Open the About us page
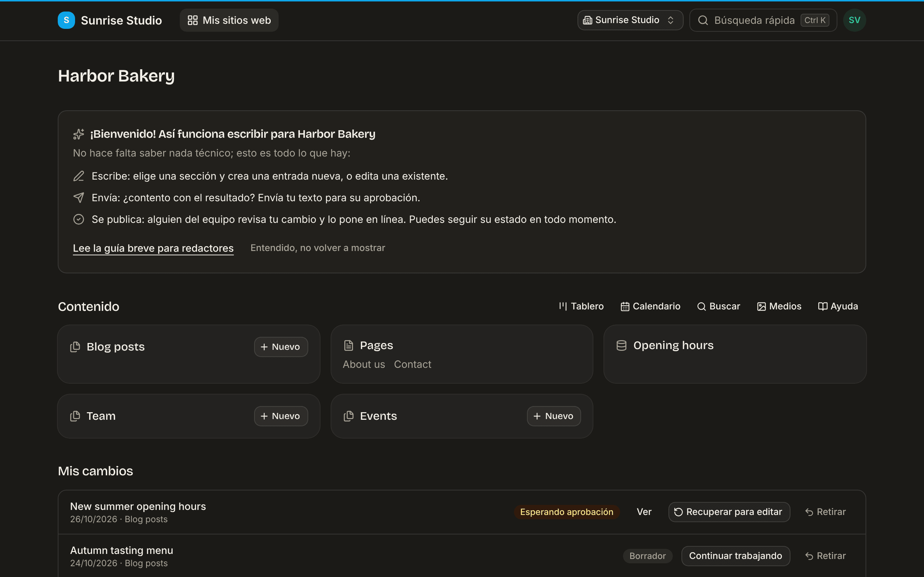Screen dimensions: 924x577 [364, 365]
